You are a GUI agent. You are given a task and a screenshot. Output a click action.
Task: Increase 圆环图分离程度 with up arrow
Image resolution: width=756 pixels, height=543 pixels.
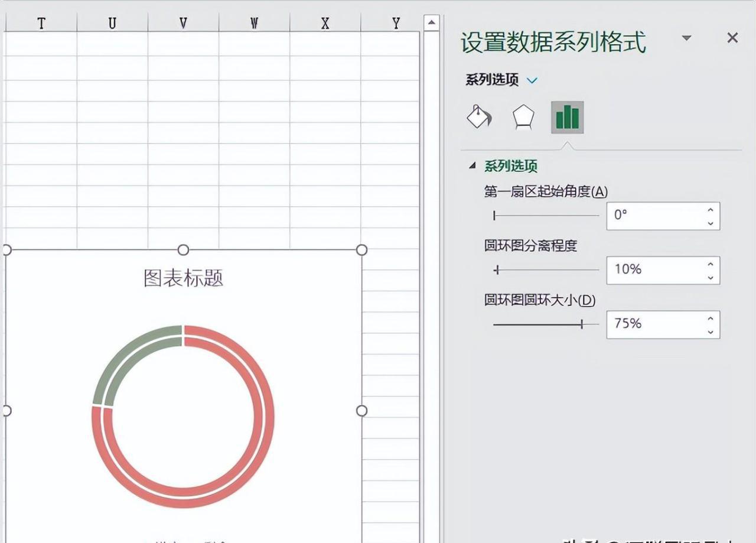click(x=711, y=264)
